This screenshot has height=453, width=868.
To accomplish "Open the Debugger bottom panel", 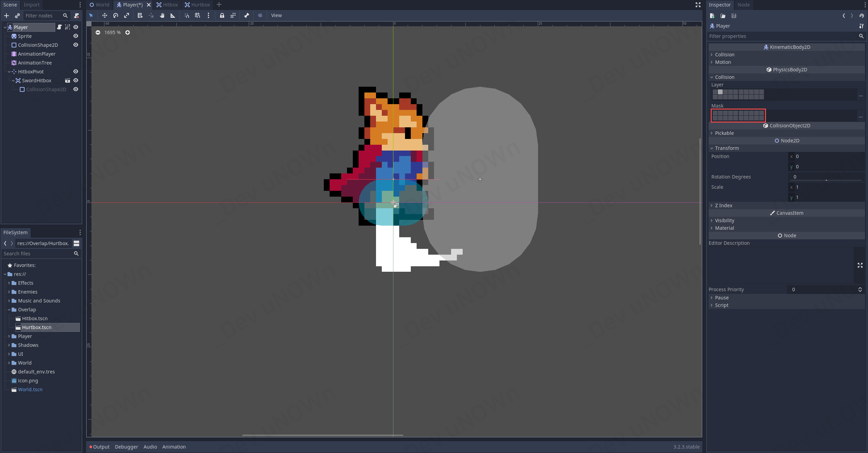I will (x=126, y=447).
